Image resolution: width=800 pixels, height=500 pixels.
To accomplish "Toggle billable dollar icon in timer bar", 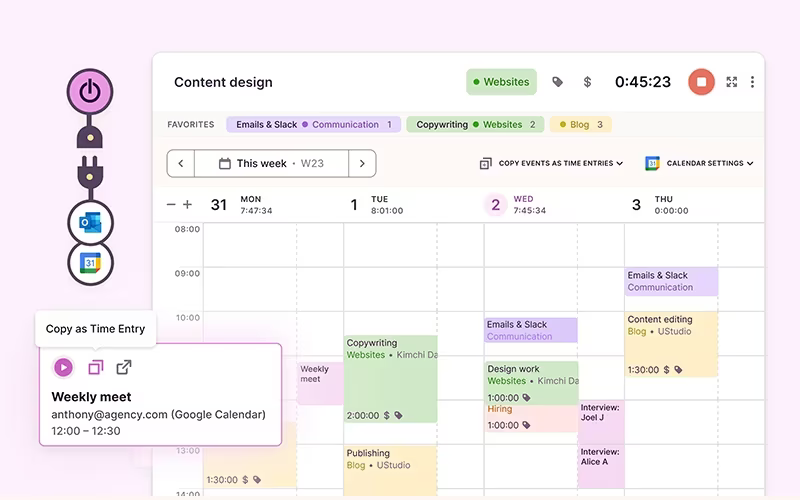I will click(x=587, y=82).
